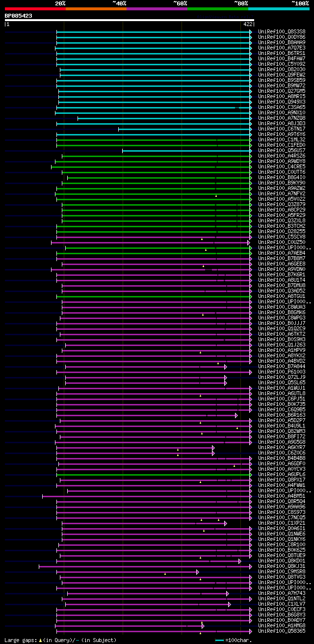Select the UniRef100_A7H743 label
The width and height of the screenshot is (314, 644).
coord(282,593)
